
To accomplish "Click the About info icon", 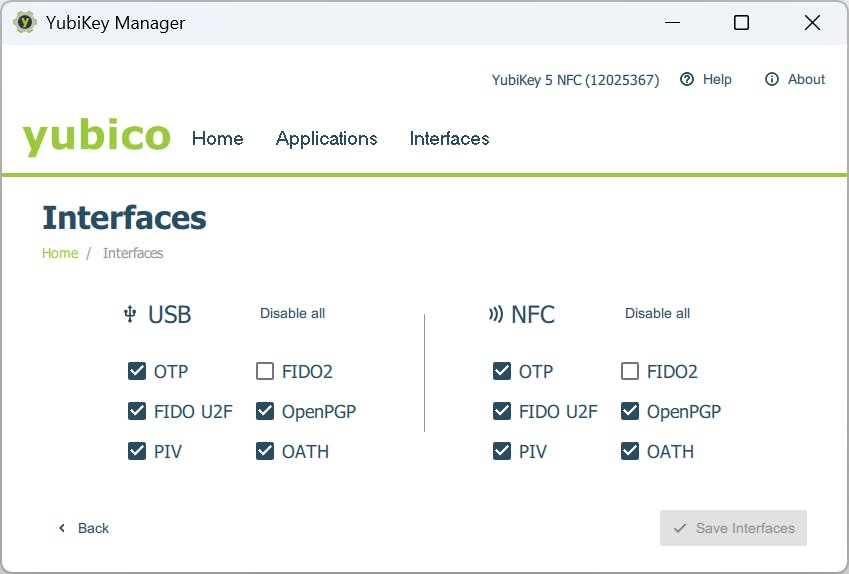I will [771, 80].
